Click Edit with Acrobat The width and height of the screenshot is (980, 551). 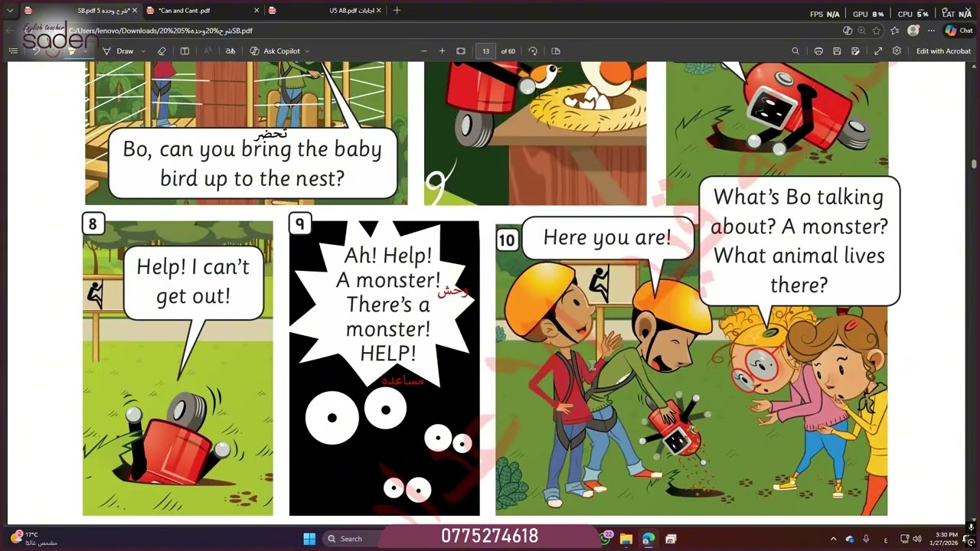tap(943, 51)
